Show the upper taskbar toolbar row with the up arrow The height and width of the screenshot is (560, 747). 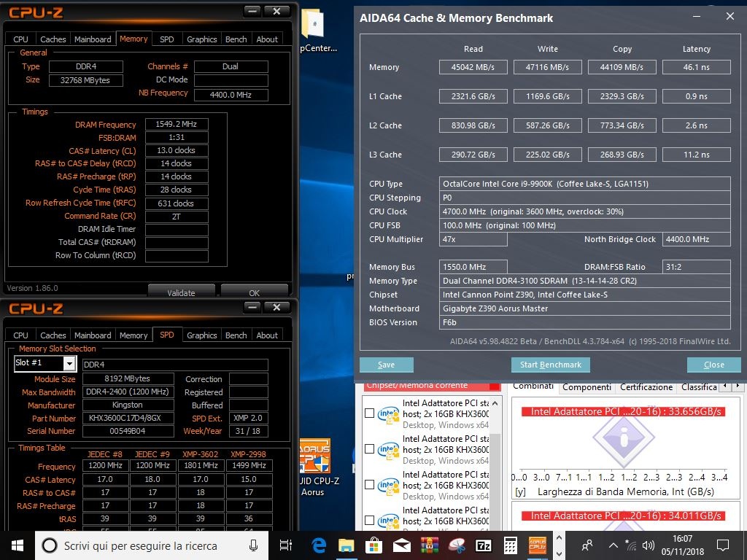[x=559, y=537]
